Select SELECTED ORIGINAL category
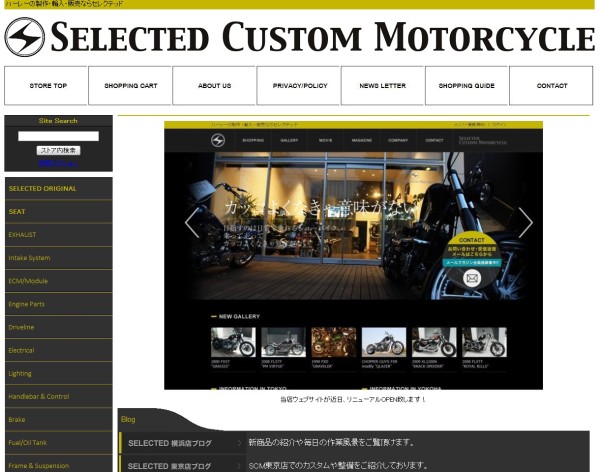600x472 pixels. point(59,188)
